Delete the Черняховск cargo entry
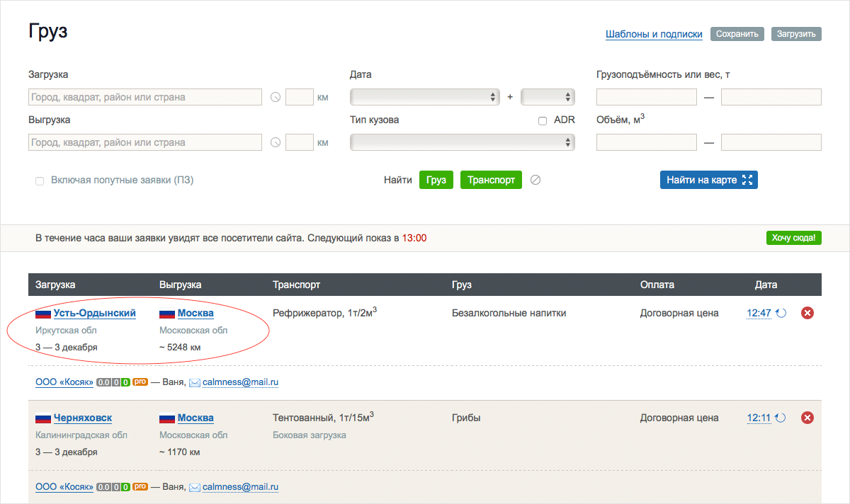850x504 pixels. point(807,418)
